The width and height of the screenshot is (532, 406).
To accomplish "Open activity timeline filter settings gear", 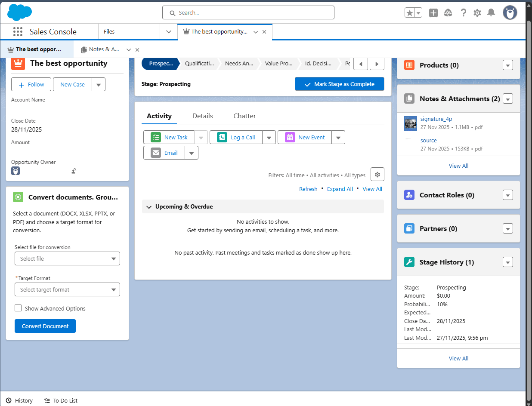I will tap(377, 174).
